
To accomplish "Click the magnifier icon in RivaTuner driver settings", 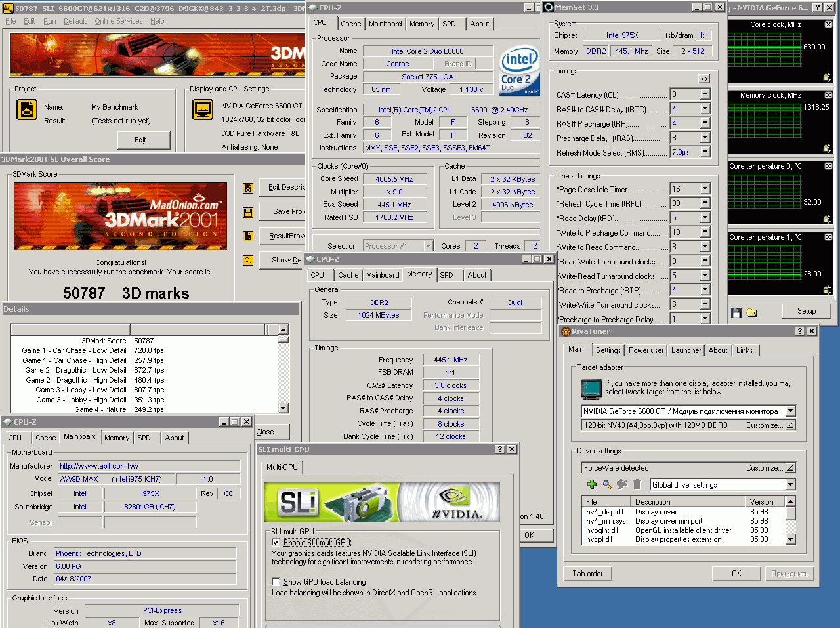I will [x=607, y=484].
